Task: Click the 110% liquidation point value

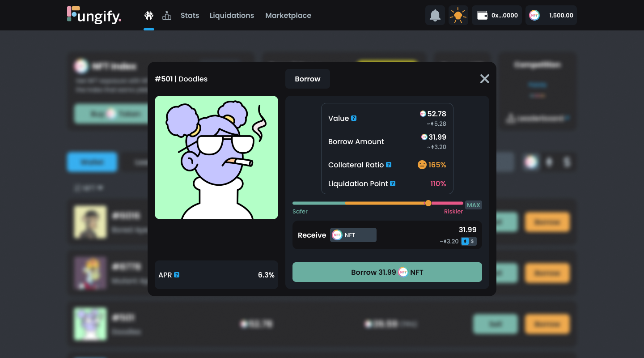Action: (x=438, y=183)
